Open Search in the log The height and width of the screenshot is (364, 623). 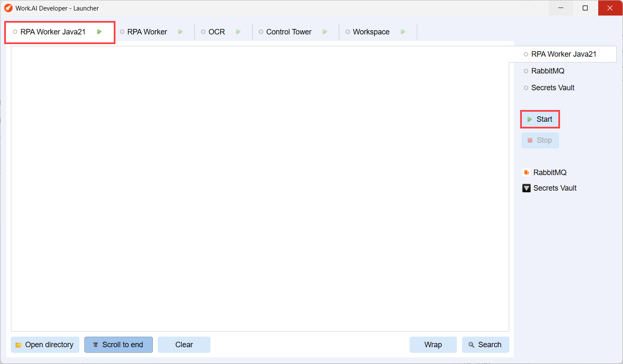click(486, 345)
